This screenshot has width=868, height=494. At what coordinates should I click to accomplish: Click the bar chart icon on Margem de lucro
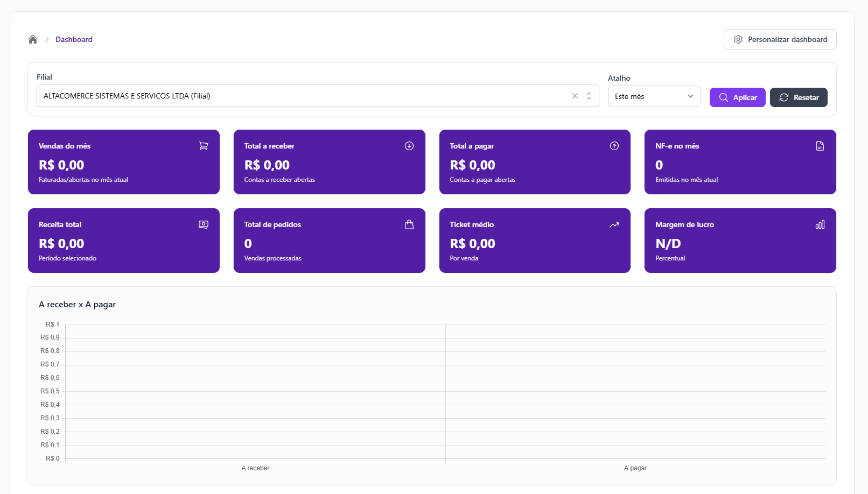tap(820, 224)
